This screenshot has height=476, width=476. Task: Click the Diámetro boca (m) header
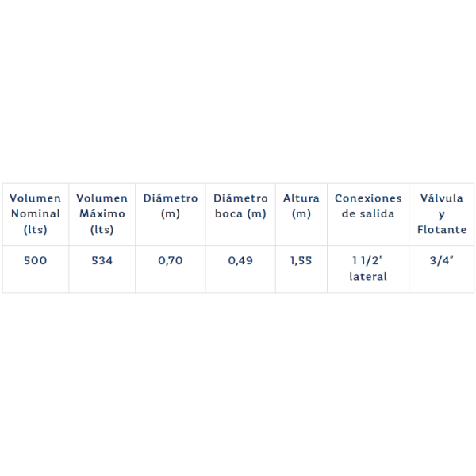[x=240, y=206]
